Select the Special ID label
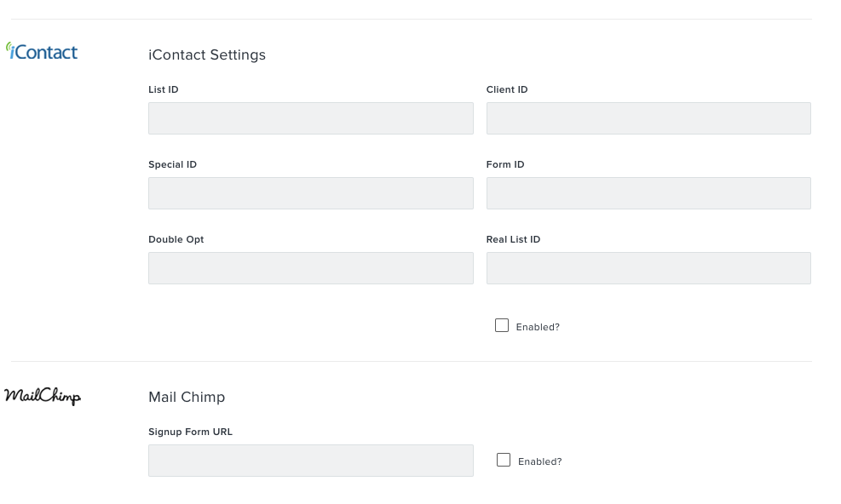 pos(173,164)
